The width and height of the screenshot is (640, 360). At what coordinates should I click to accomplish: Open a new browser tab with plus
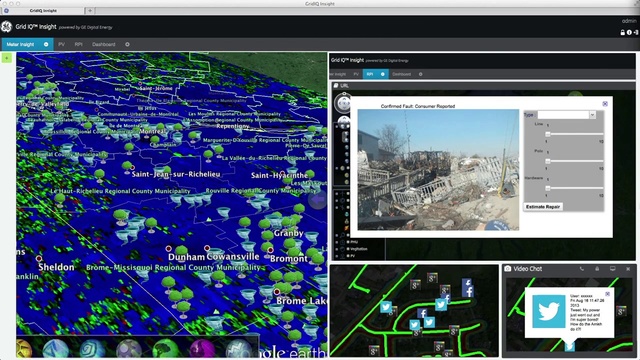pyautogui.click(x=90, y=11)
